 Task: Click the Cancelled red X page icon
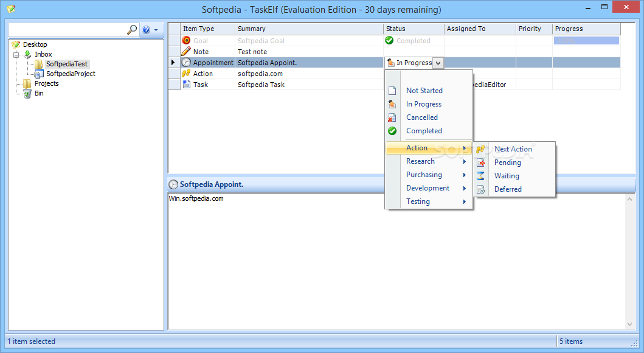[392, 118]
